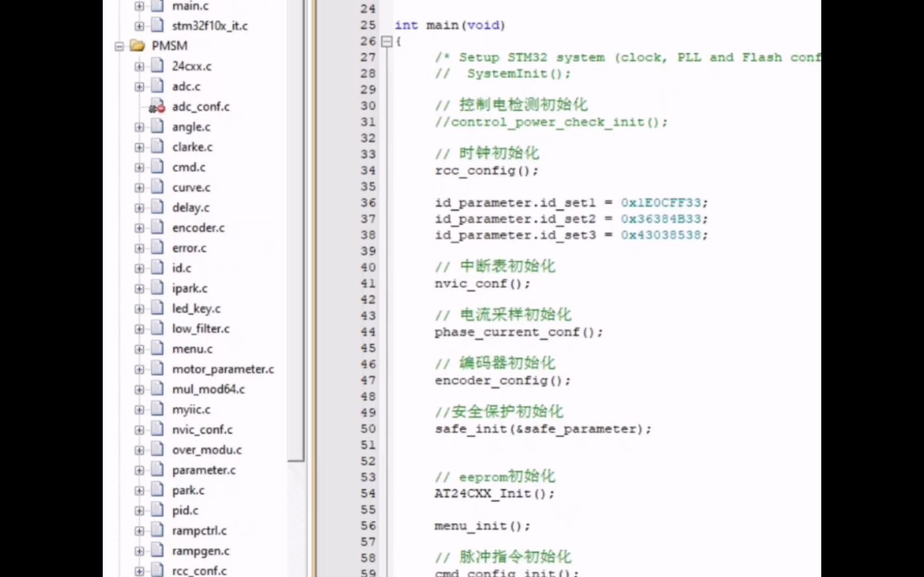Screen dimensions: 924x577
Task: Click the ipark.c file icon
Action: [x=157, y=288]
